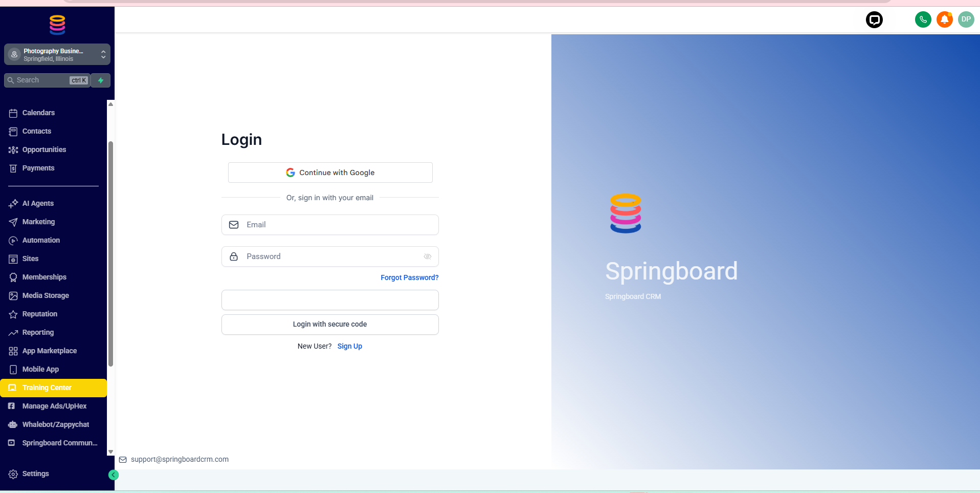Screen dimensions: 980x493
Task: Open the DP user avatar menu
Action: pyautogui.click(x=966, y=19)
